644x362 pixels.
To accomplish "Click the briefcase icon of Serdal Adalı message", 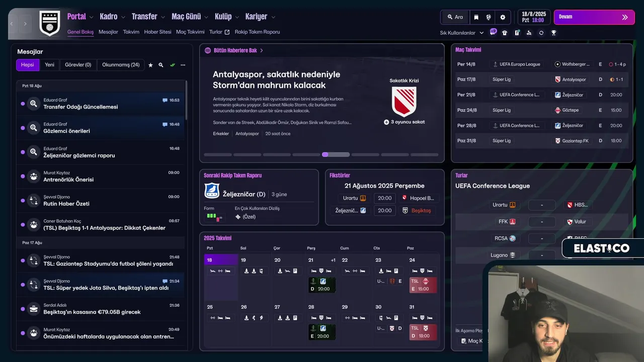I will click(33, 309).
